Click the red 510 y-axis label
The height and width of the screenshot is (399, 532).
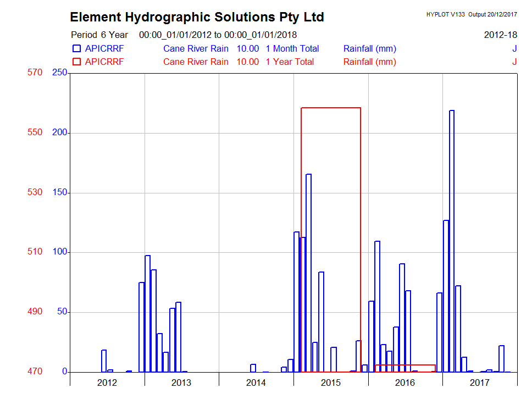pyautogui.click(x=35, y=252)
